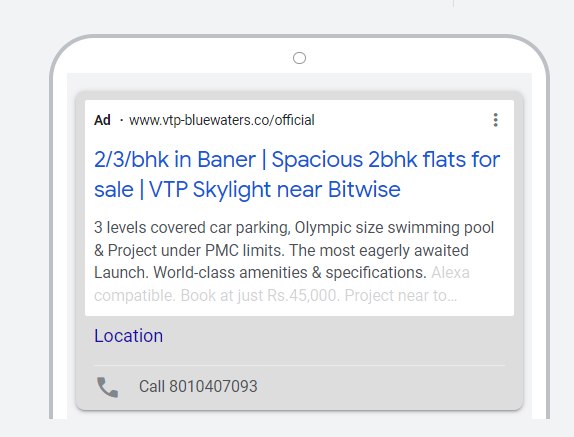Click headline part "VTP Skylight near Bitwise"

pos(275,190)
